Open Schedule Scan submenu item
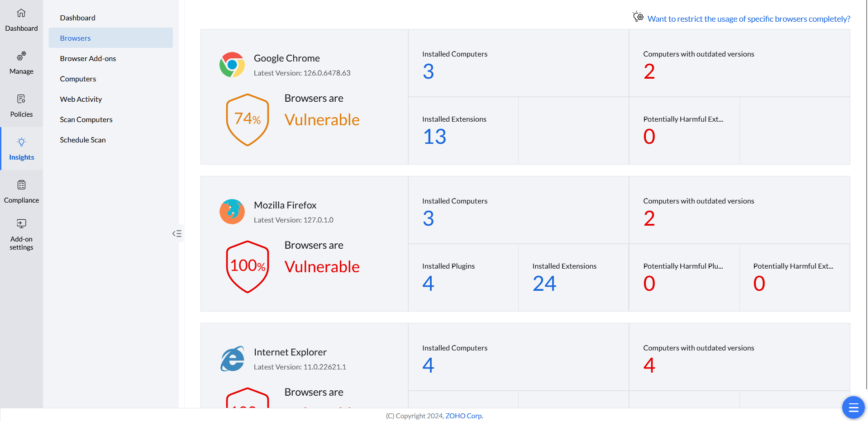Viewport: 868px width, 421px height. coord(83,140)
